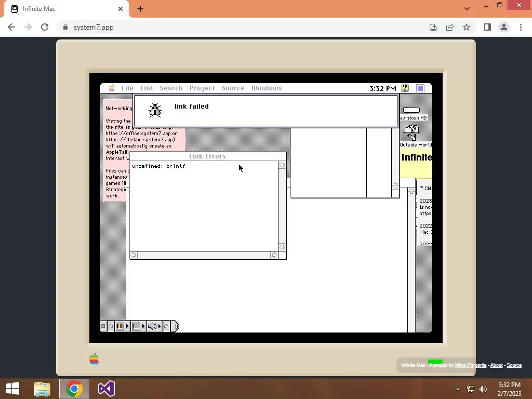The width and height of the screenshot is (532, 399).
Task: Click the Control Strip scroll-right arrow
Action: [166, 326]
